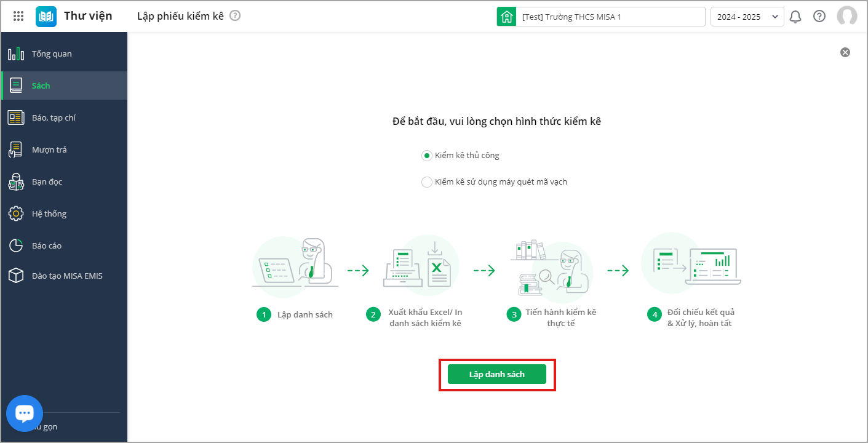Click the green school home icon
The height and width of the screenshot is (443, 868).
tap(506, 17)
